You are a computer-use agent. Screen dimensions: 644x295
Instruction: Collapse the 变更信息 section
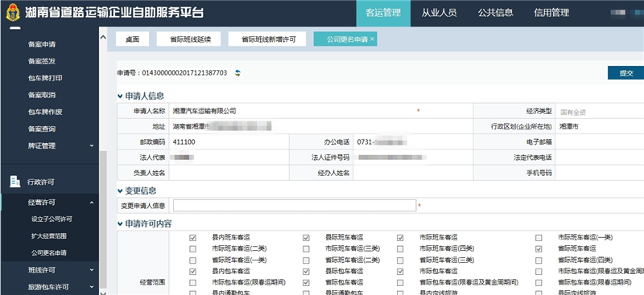120,191
